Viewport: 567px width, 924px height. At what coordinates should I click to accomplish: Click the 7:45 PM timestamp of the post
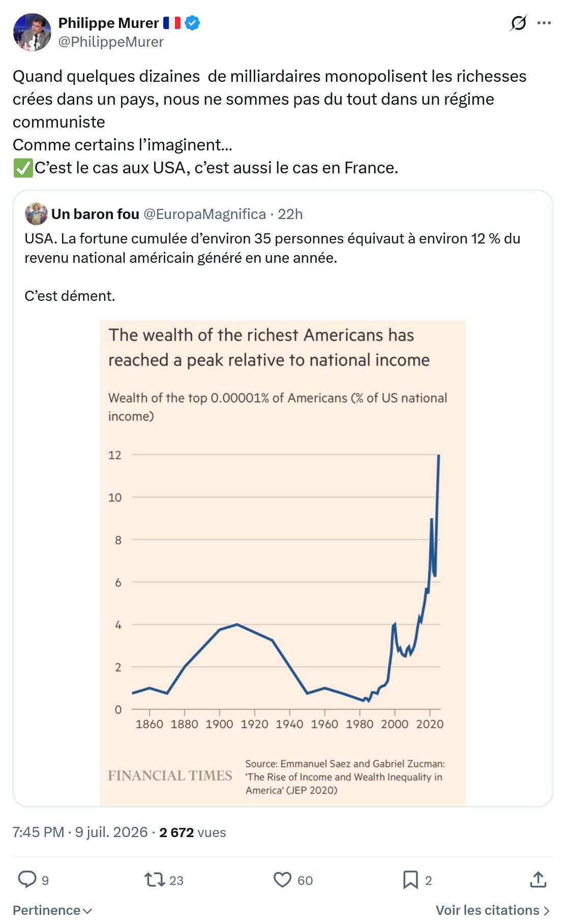38,832
